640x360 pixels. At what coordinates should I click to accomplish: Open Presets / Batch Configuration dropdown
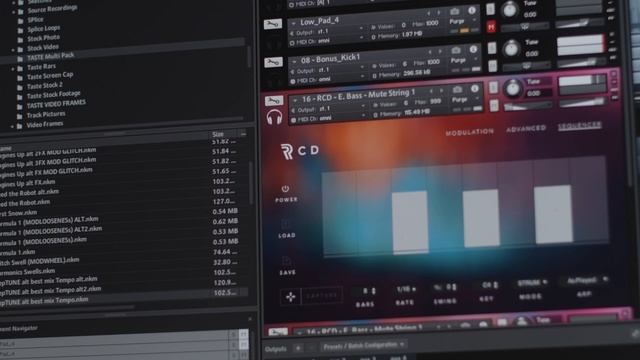pos(363,346)
